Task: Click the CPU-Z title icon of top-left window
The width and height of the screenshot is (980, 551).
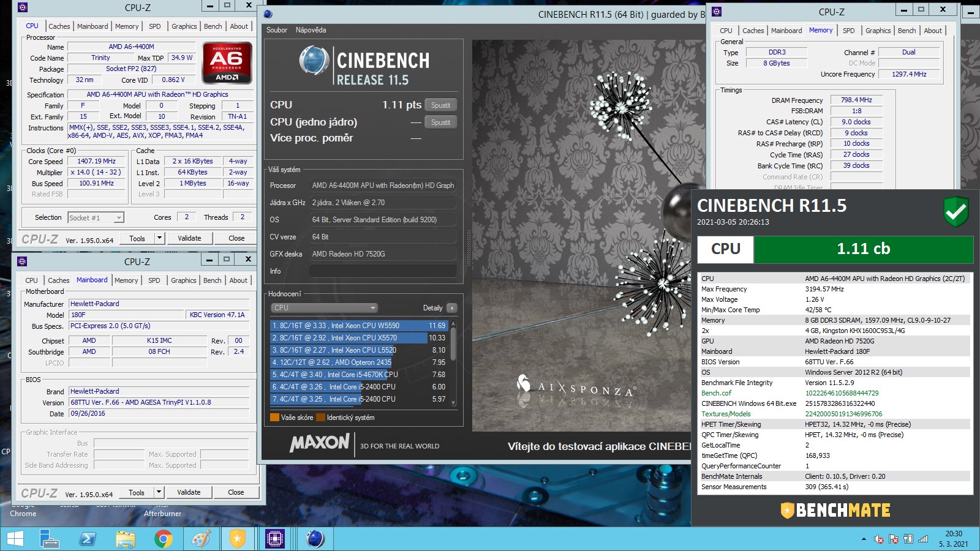Action: (23, 7)
